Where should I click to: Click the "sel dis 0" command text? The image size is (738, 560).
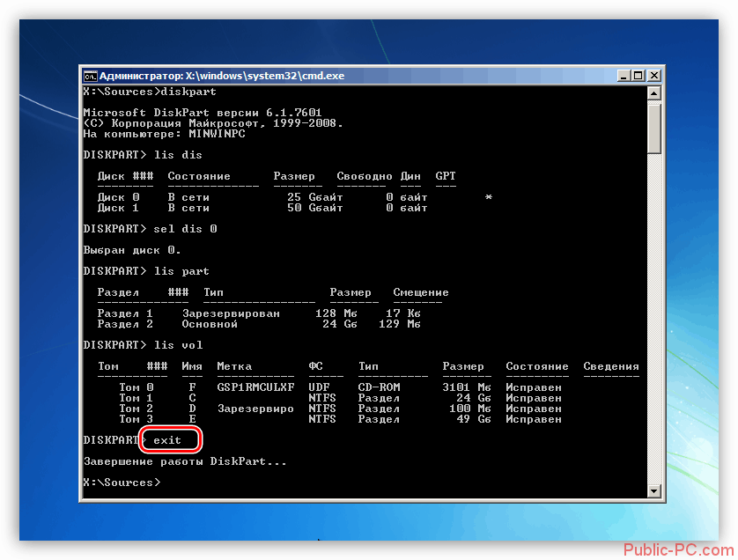tap(185, 228)
